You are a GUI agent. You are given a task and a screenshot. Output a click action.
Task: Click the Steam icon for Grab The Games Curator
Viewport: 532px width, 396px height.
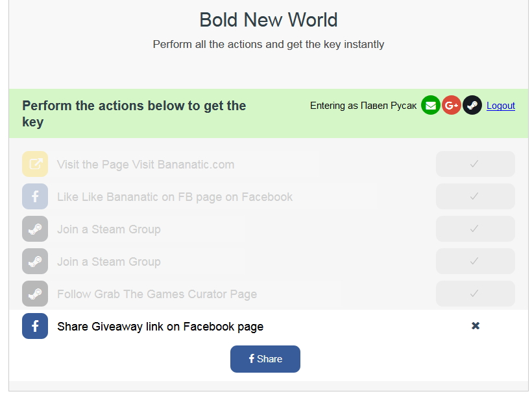click(x=35, y=294)
